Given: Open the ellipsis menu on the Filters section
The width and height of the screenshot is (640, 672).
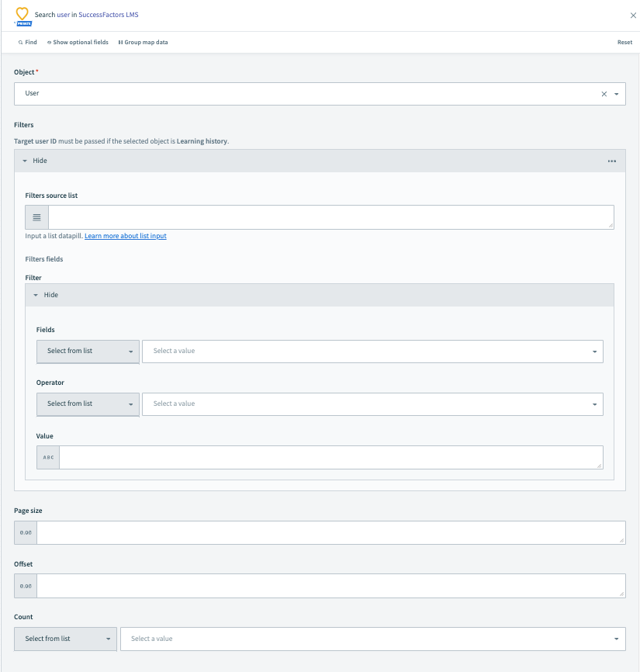Looking at the screenshot, I should coord(612,161).
